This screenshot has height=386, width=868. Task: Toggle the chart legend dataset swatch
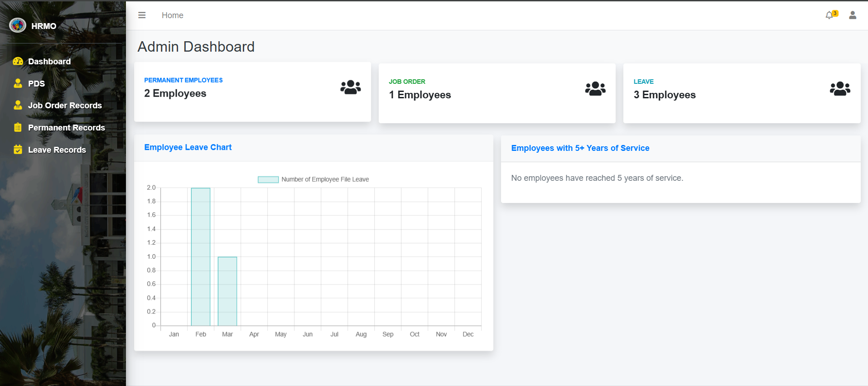(268, 179)
